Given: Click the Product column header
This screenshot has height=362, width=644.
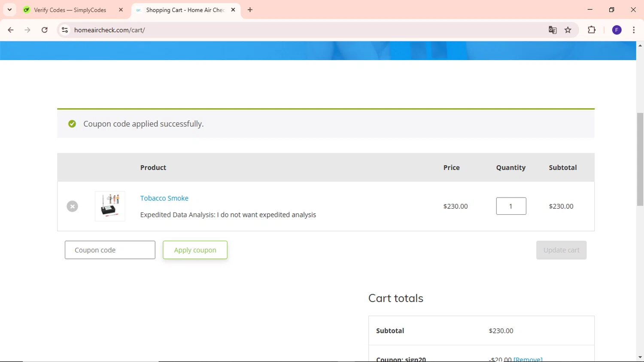Looking at the screenshot, I should (153, 167).
